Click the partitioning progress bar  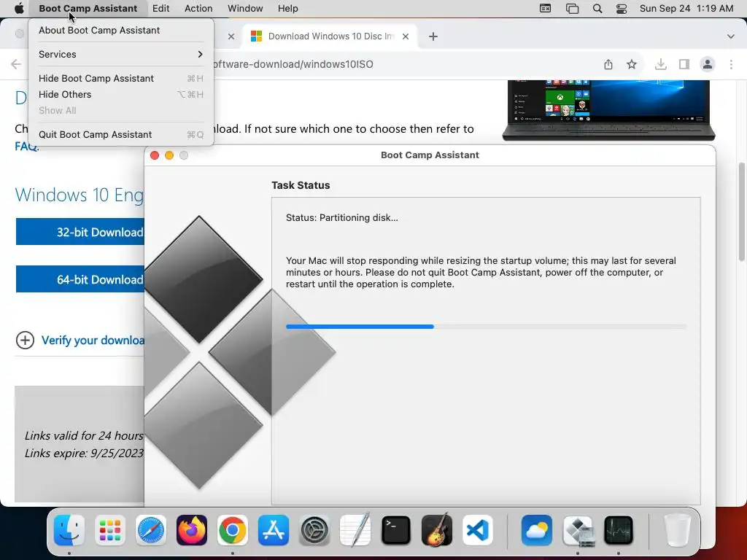(486, 327)
